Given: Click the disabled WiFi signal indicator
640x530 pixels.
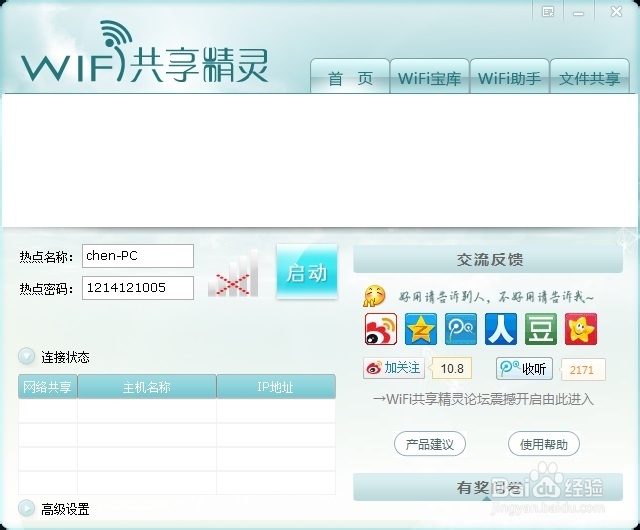Looking at the screenshot, I should [233, 273].
